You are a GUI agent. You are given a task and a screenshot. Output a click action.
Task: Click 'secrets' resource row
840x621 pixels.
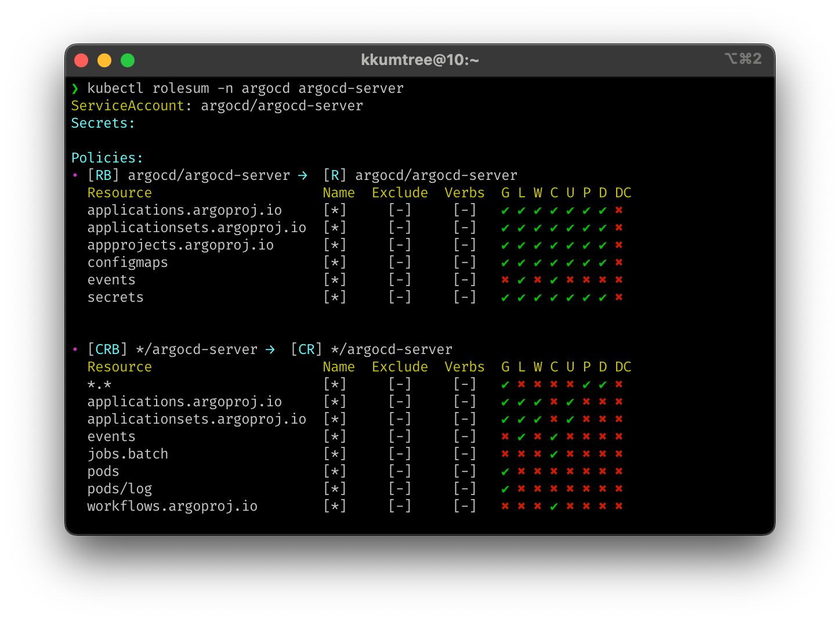click(115, 297)
